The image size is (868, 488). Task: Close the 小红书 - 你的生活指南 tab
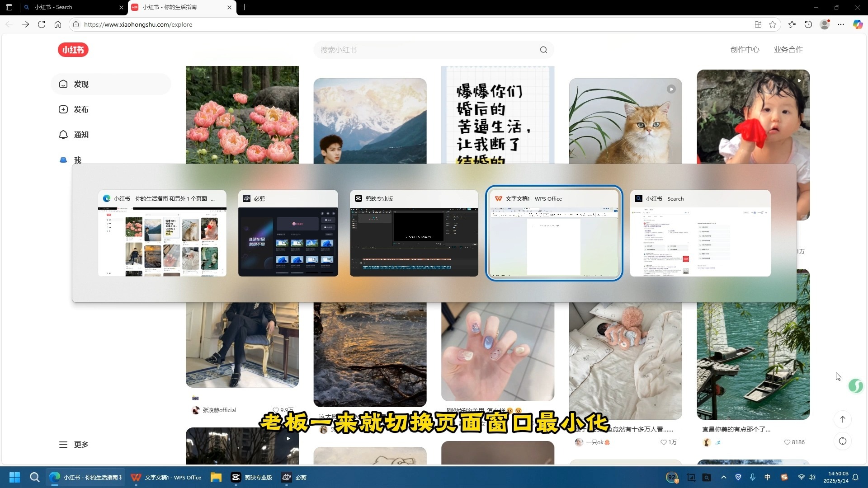pos(229,7)
